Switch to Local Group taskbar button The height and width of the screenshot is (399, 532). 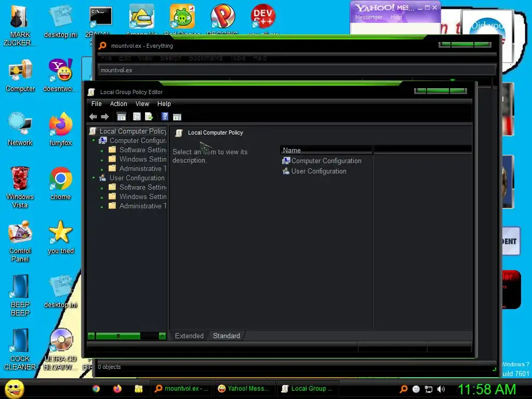[x=308, y=389]
